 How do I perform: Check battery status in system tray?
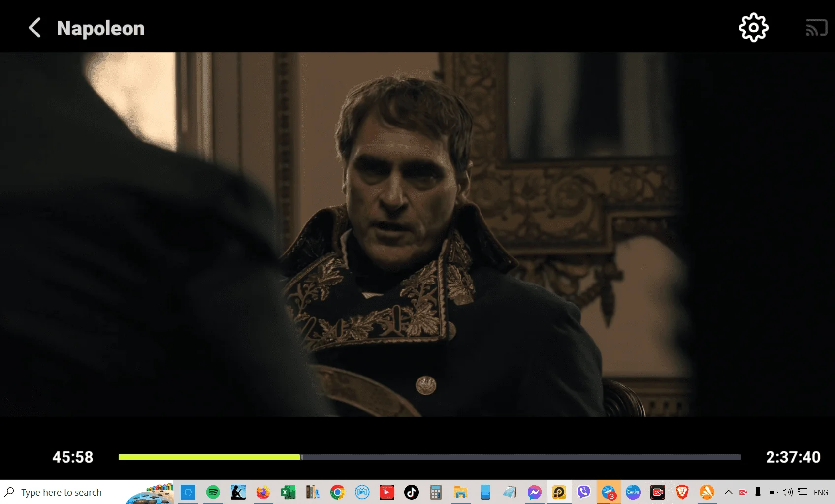click(x=773, y=492)
